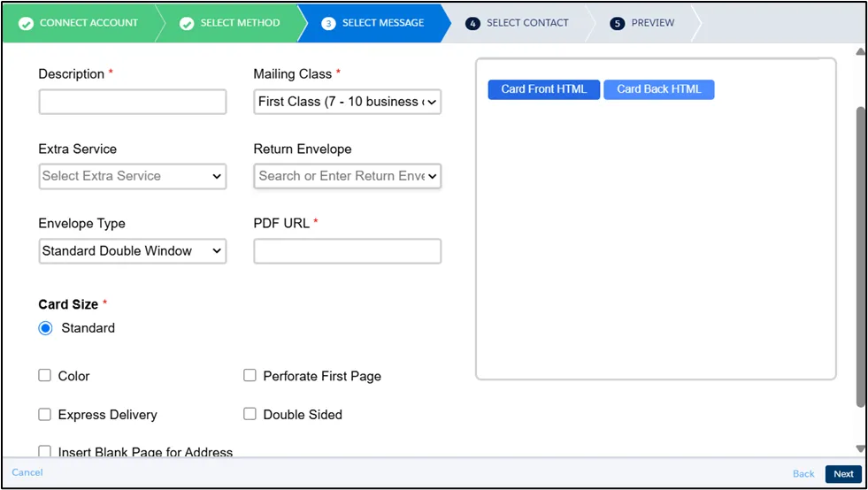868x490 pixels.
Task: Expand the Return Envelope combo box
Action: click(x=347, y=176)
